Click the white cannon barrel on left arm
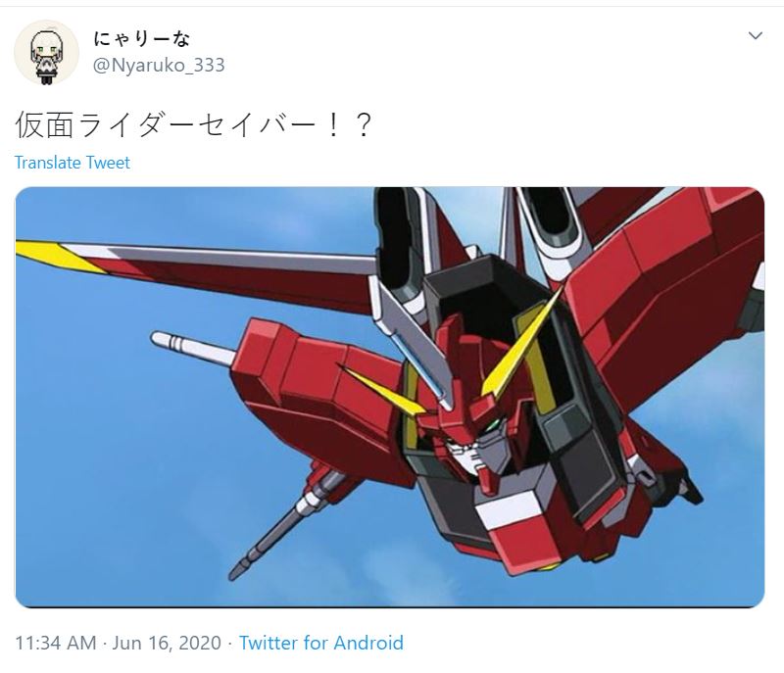 point(192,347)
